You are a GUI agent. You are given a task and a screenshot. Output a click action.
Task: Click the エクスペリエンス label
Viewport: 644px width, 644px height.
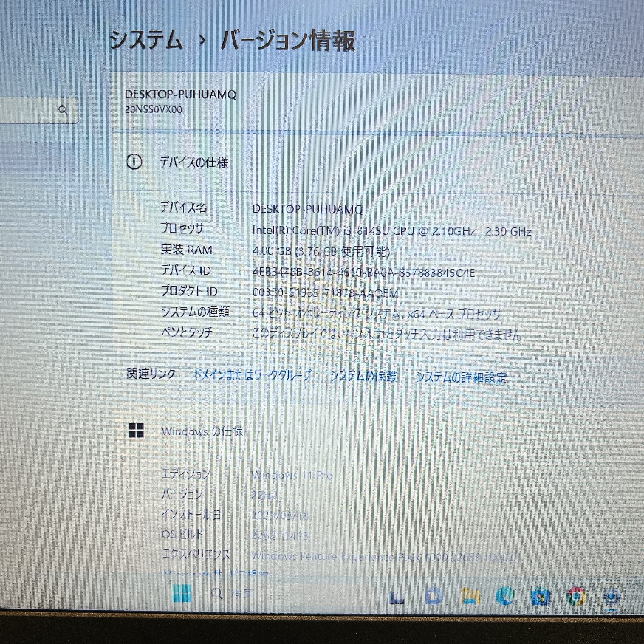(x=196, y=554)
